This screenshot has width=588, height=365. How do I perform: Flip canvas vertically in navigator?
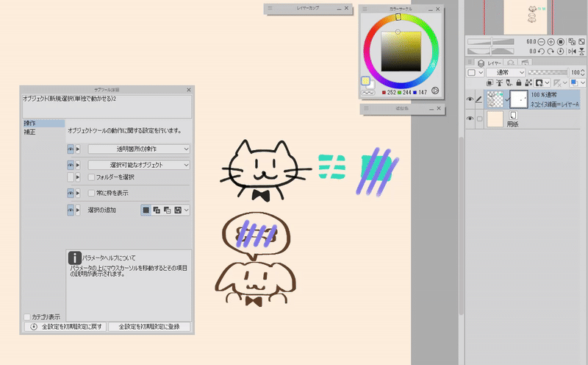click(581, 52)
